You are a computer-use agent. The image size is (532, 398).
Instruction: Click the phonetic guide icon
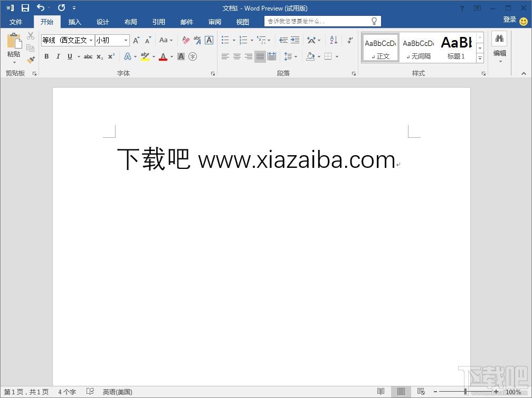(x=197, y=40)
